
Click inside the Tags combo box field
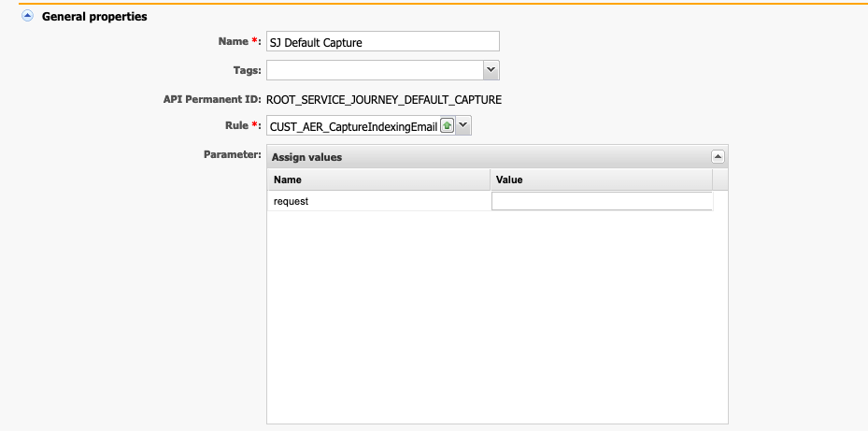(x=376, y=70)
